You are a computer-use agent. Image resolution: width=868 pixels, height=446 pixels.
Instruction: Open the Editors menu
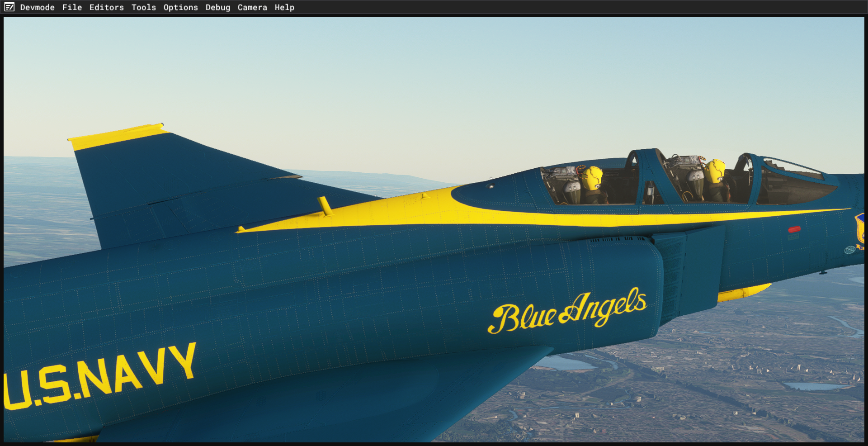point(107,7)
